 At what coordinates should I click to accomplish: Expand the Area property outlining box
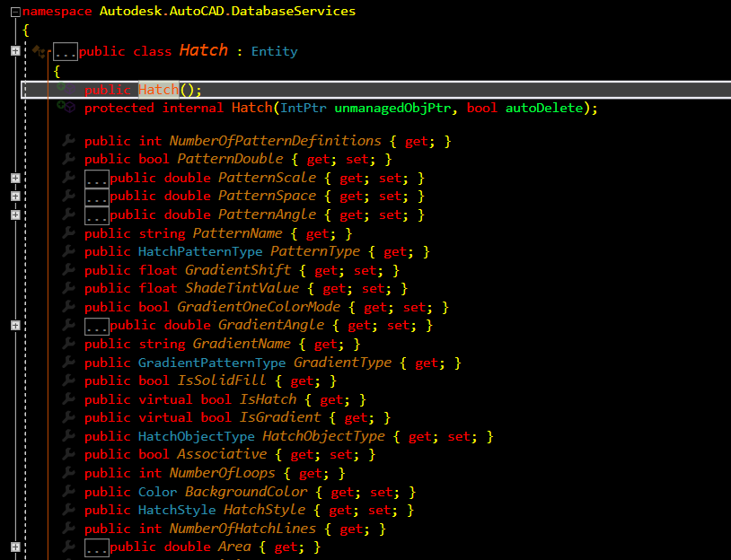click(15, 547)
